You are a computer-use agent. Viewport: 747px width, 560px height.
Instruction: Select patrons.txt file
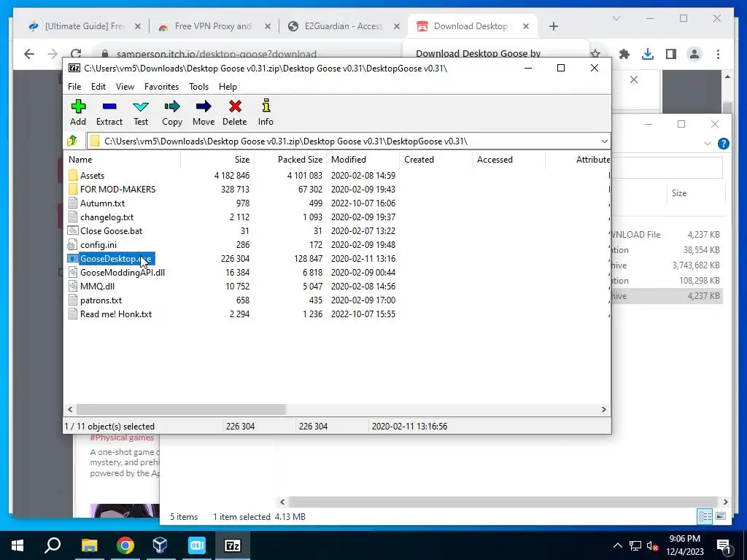101,300
